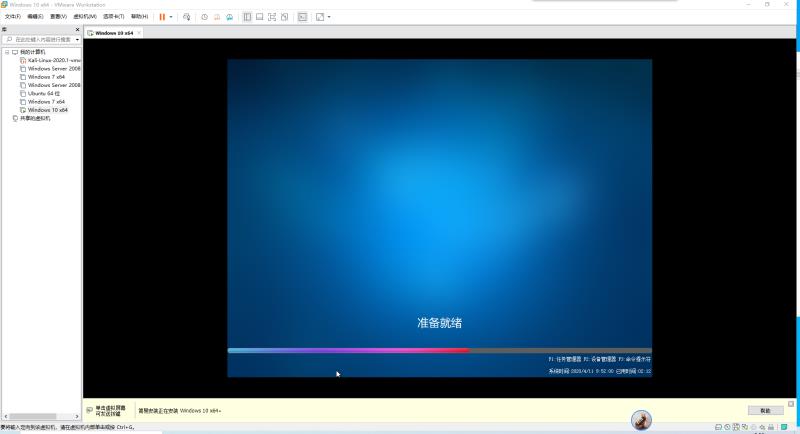Viewport: 800px width, 434px height.
Task: Pause the virtual machine with the orange button
Action: pos(162,17)
